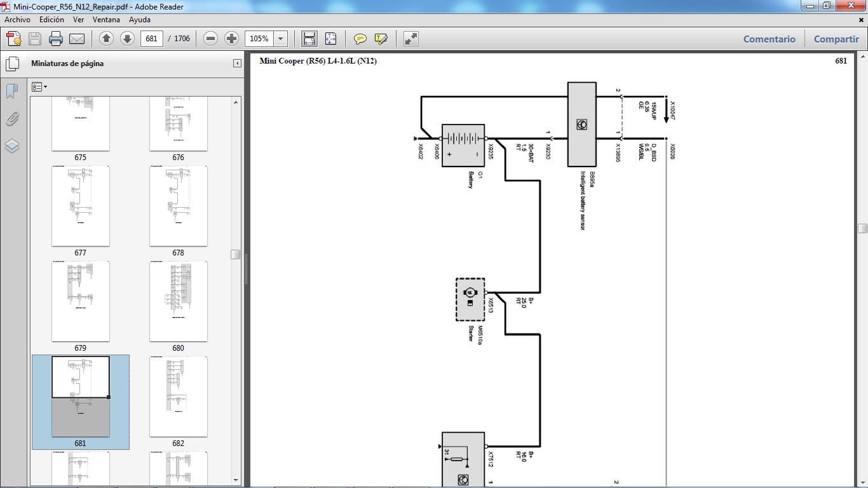868x488 pixels.
Task: Open the attachments paperclip panel
Action: pyautogui.click(x=12, y=119)
